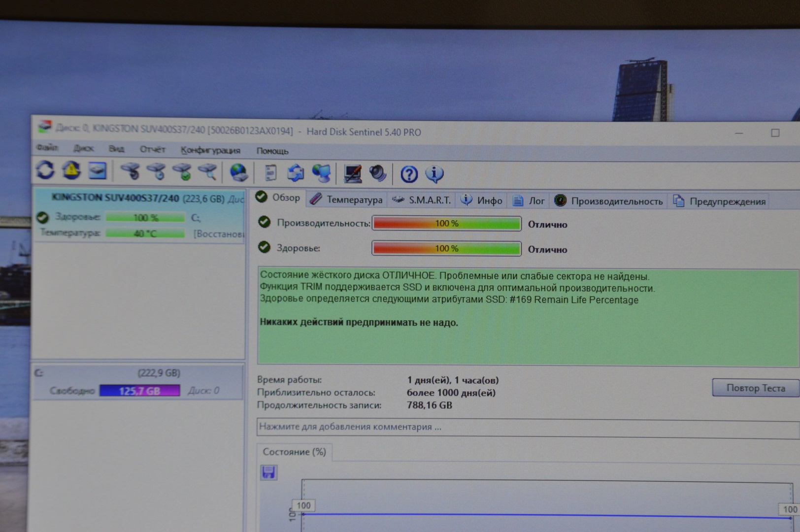This screenshot has width=800, height=532.
Task: Select the Состояние (%) graph tab
Action: pos(294,452)
